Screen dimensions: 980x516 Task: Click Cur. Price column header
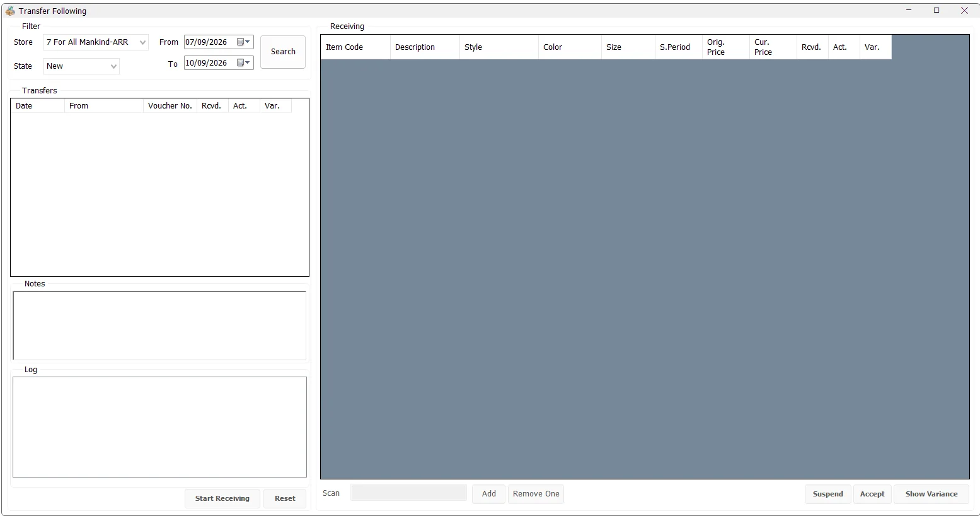(x=773, y=47)
